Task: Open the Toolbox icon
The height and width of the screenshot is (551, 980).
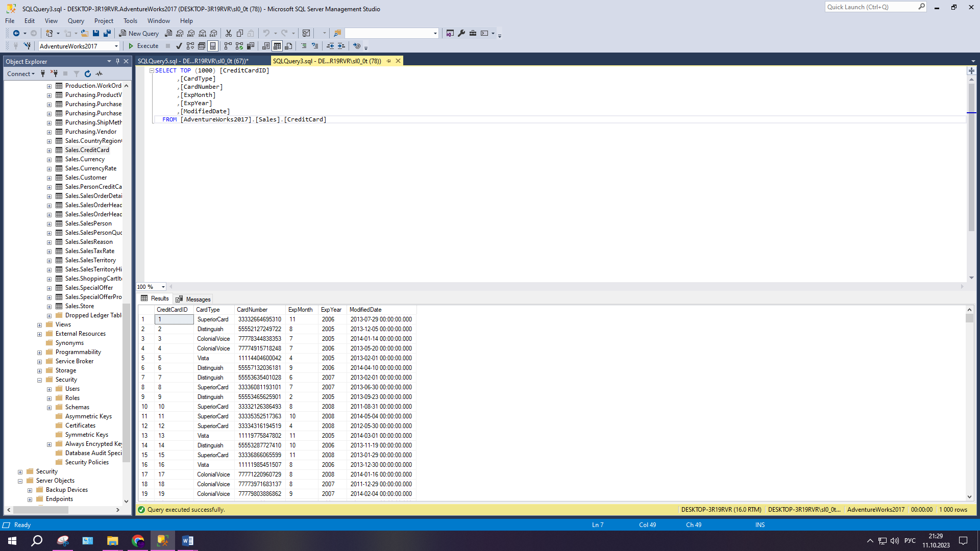Action: coord(473,33)
